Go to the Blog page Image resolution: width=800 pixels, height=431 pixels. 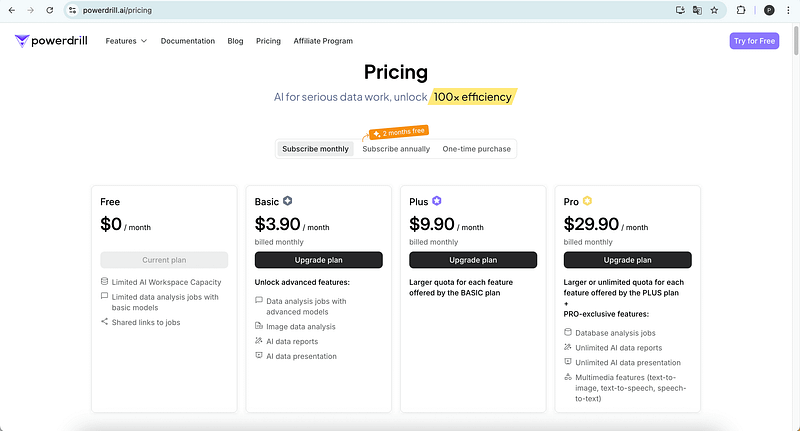click(x=235, y=41)
